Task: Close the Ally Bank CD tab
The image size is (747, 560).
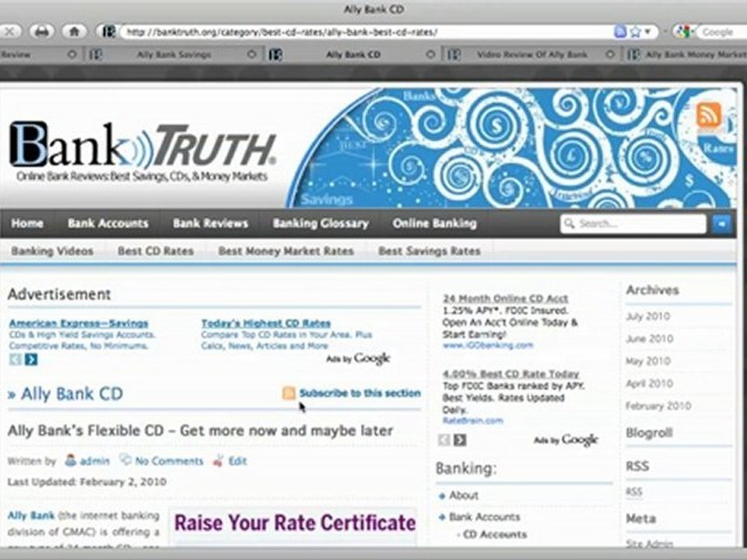Action: [x=430, y=54]
